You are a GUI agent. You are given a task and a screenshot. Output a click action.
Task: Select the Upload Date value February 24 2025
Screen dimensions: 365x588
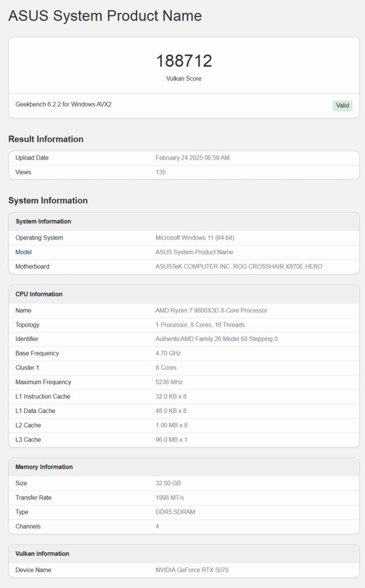point(193,158)
